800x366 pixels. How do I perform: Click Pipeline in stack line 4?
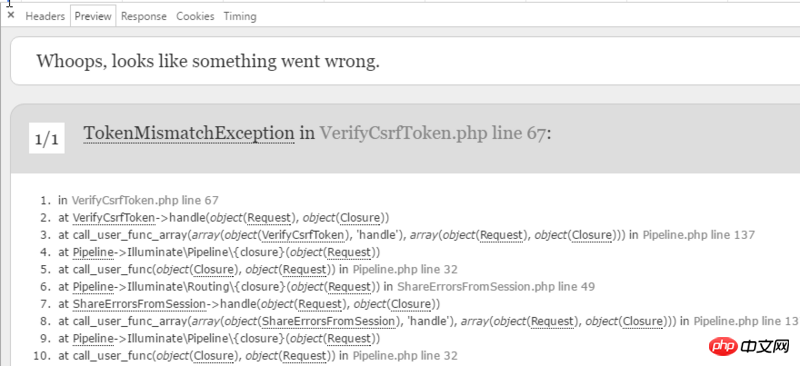pos(93,252)
